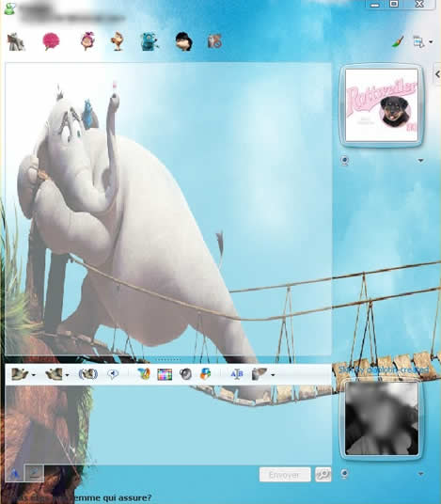The width and height of the screenshot is (441, 504).
Task: Click the colorful butterfly icon in format toolbar
Action: (144, 374)
